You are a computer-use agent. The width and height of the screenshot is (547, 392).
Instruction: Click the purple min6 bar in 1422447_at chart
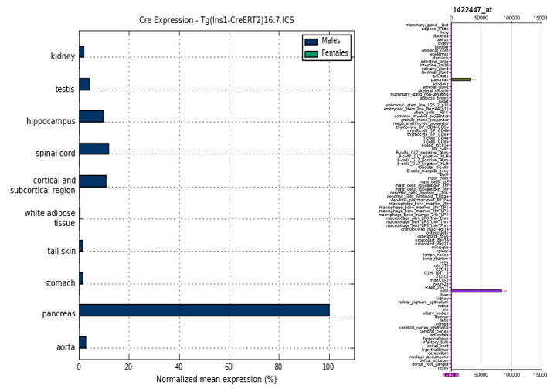click(x=477, y=291)
